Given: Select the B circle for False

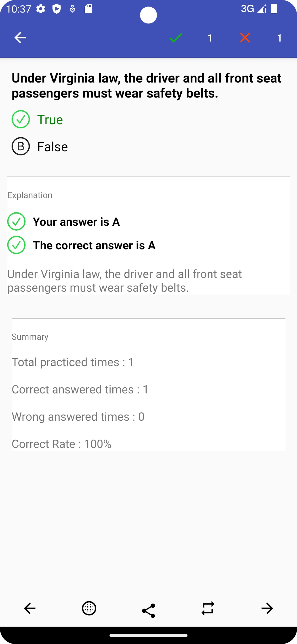Looking at the screenshot, I should (x=21, y=146).
